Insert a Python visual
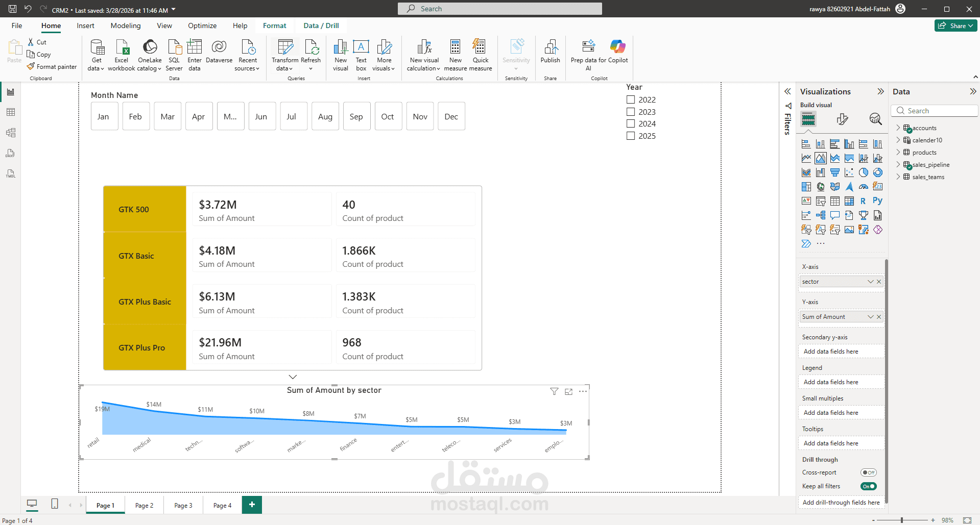Screen dimensions: 980x525 [878, 201]
